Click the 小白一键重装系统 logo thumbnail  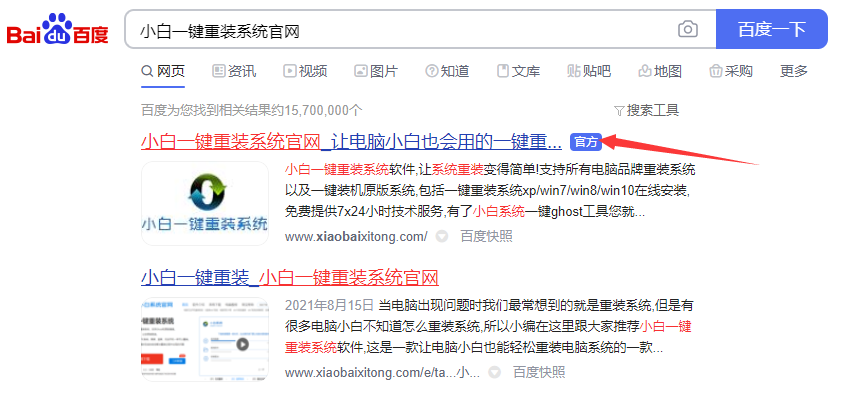tap(205, 203)
